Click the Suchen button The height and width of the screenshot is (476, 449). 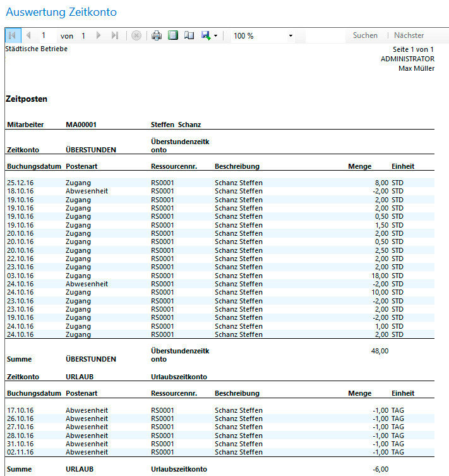tap(365, 35)
